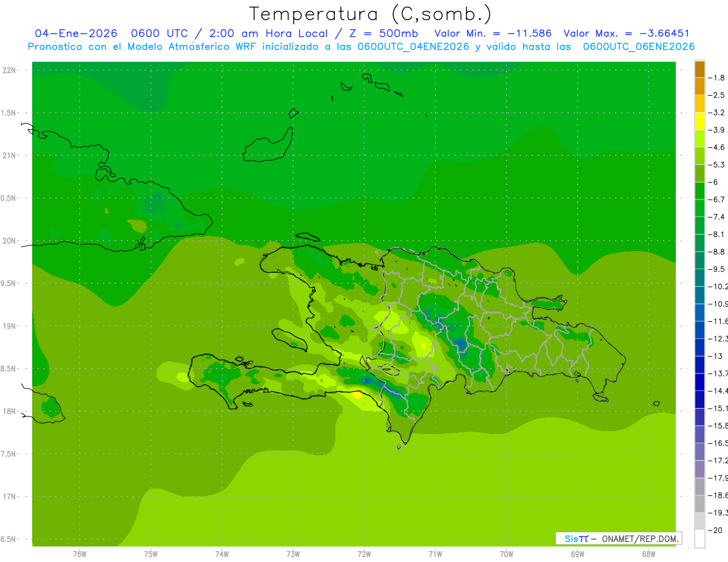
Task: Click the title "Temperatura (C,somb.)"
Action: pos(370,14)
